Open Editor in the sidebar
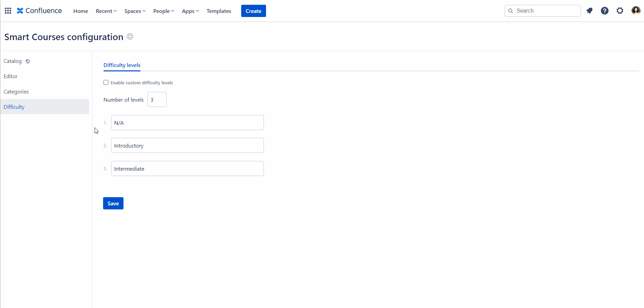The image size is (644, 308). click(11, 76)
